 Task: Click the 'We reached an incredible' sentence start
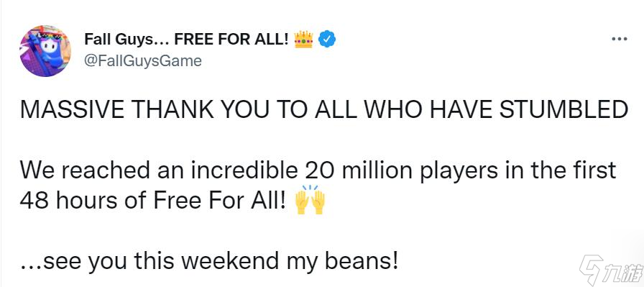coord(158,170)
